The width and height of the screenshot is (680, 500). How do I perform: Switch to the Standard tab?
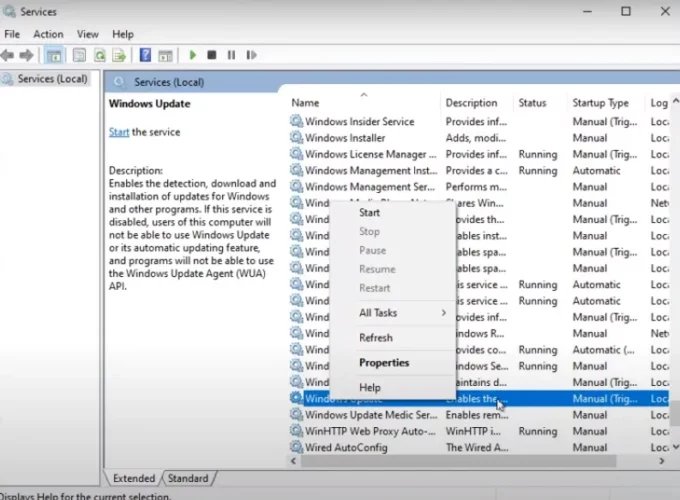click(188, 478)
